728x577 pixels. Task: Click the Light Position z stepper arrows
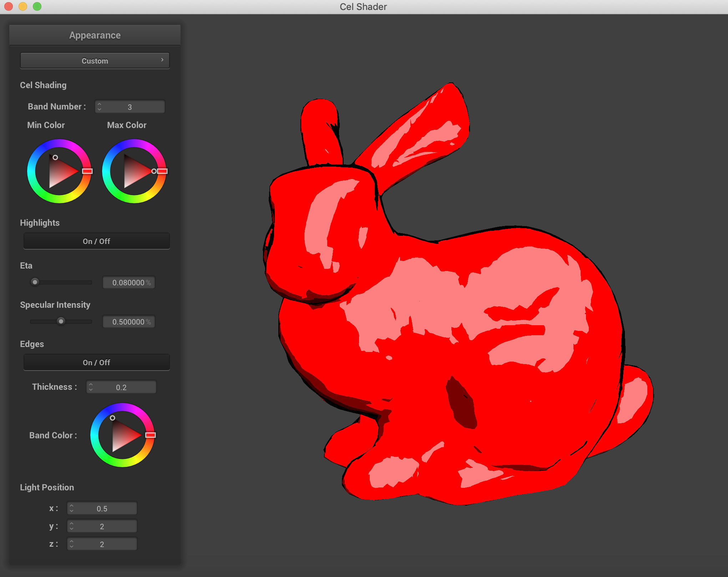[x=72, y=544]
